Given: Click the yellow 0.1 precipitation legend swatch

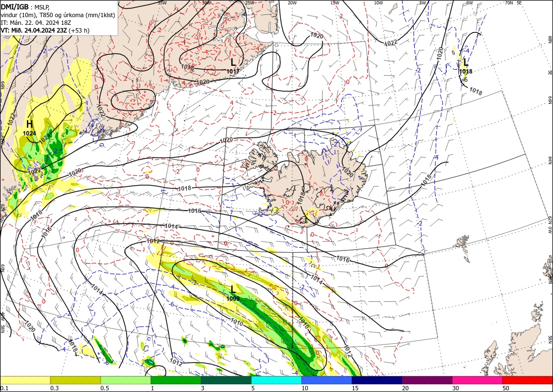Looking at the screenshot, I should click(x=25, y=380).
